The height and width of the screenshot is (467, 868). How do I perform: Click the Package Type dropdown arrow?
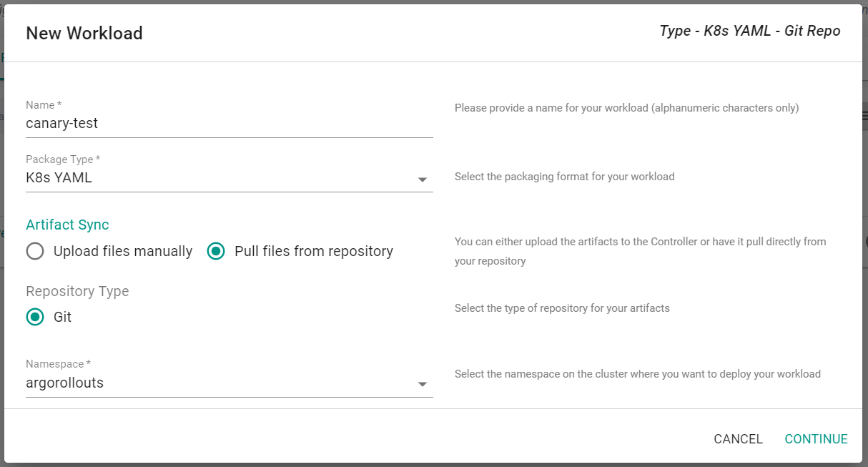(x=423, y=180)
